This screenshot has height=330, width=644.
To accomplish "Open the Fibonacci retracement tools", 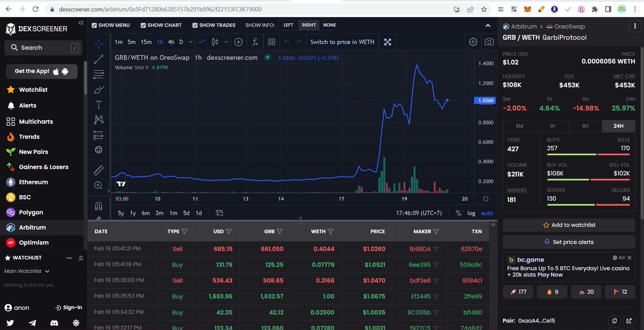I will (99, 75).
